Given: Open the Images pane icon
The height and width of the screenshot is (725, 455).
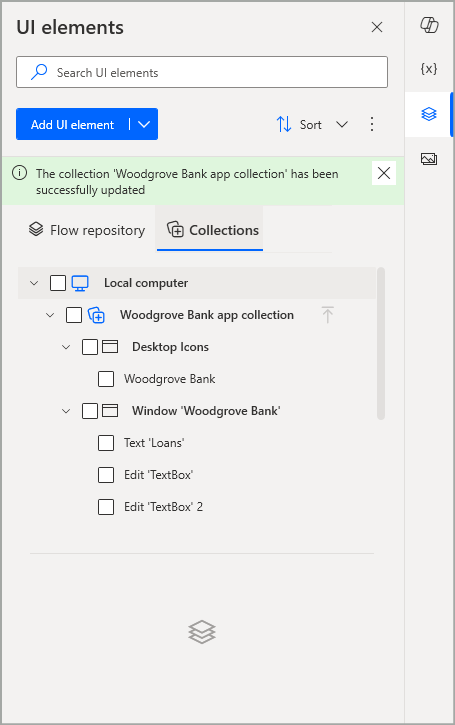Looking at the screenshot, I should 429,159.
